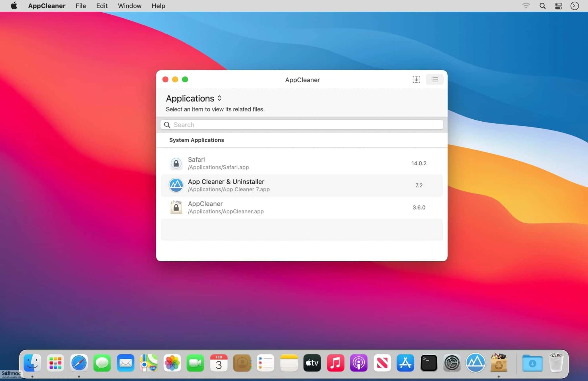
Task: Click the AppCleaner recycle-box Dock icon
Action: coord(499,362)
